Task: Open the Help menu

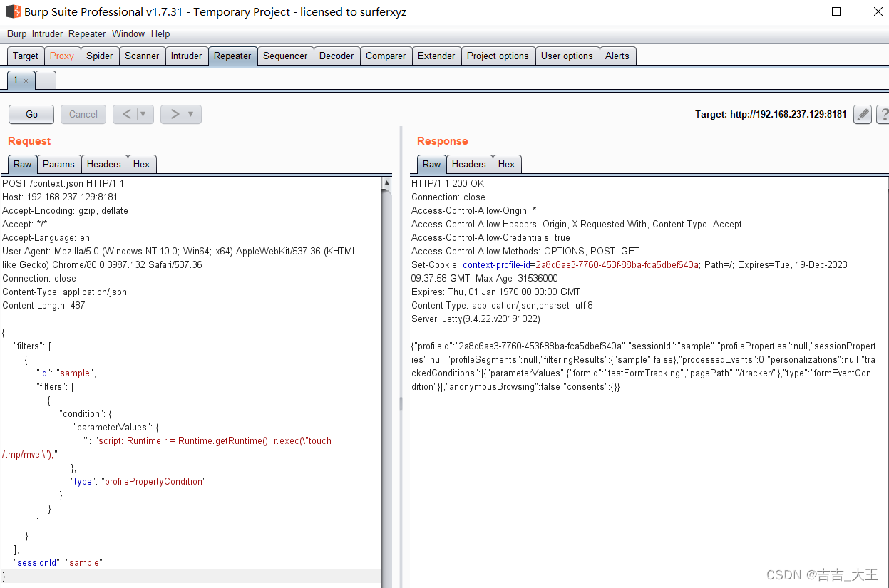Action: pyautogui.click(x=160, y=33)
